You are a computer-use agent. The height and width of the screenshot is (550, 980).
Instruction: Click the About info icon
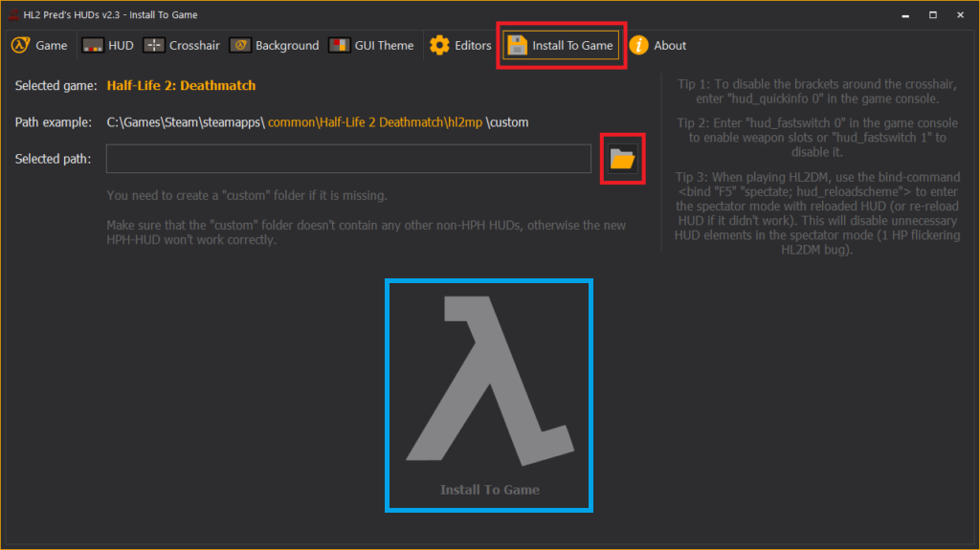click(638, 46)
